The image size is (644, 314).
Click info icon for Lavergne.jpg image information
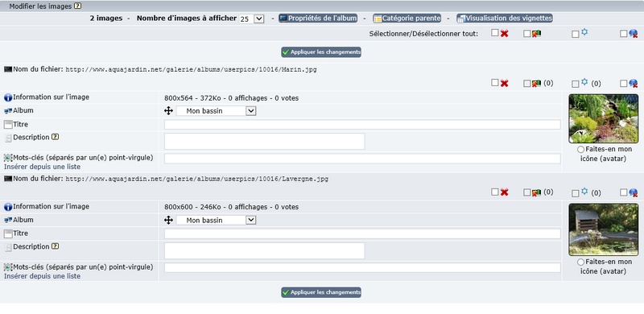click(x=8, y=207)
